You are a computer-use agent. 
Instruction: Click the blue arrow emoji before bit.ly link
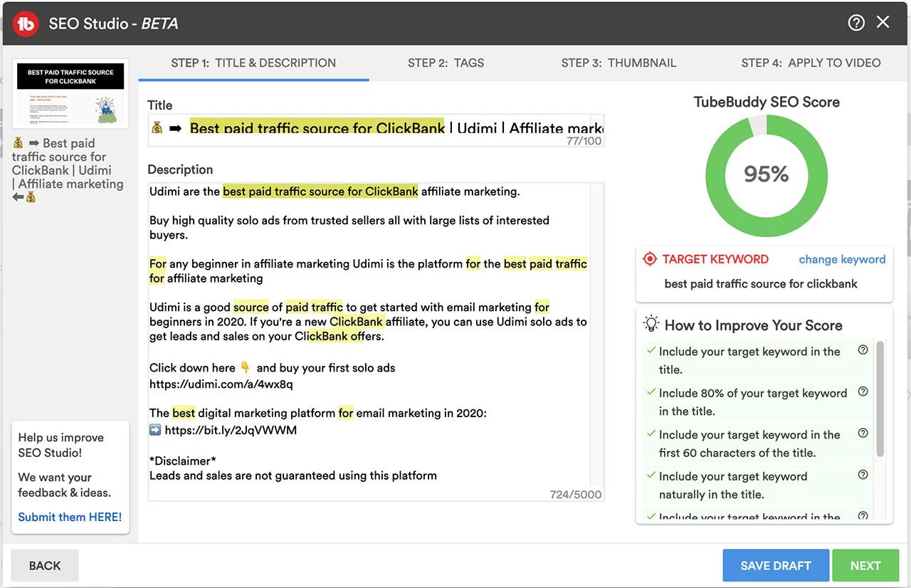(x=155, y=430)
